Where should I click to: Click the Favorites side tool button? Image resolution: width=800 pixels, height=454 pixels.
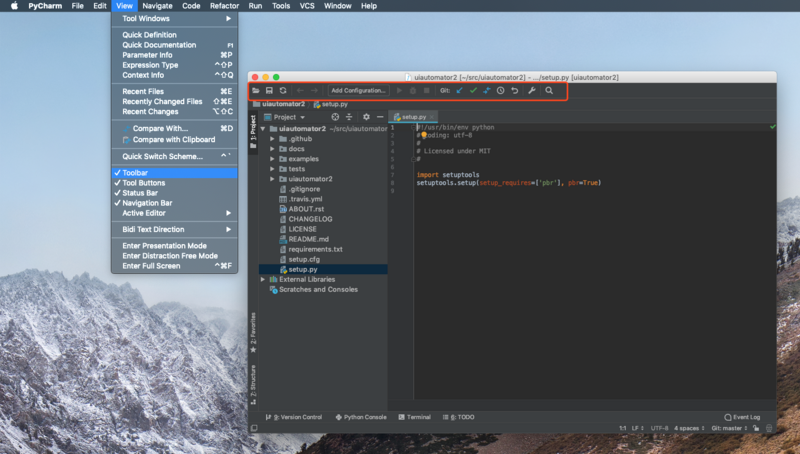[x=253, y=333]
